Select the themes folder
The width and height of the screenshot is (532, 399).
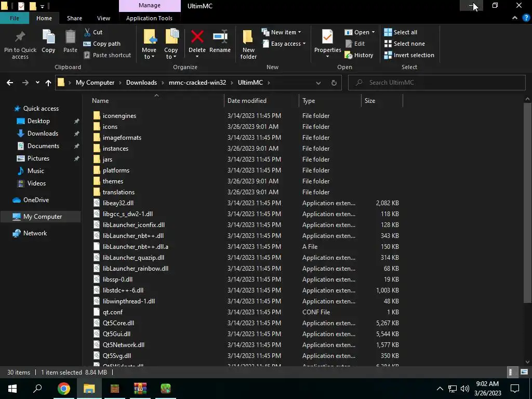tap(113, 181)
